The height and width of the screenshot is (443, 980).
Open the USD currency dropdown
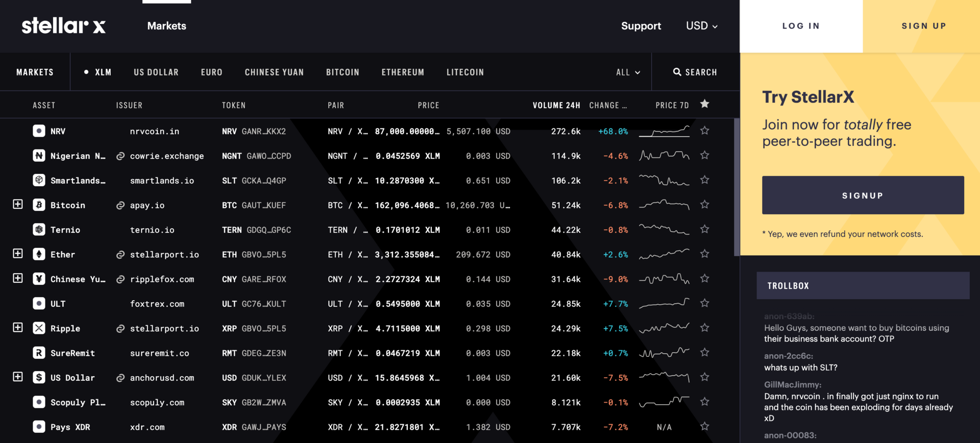(x=701, y=26)
